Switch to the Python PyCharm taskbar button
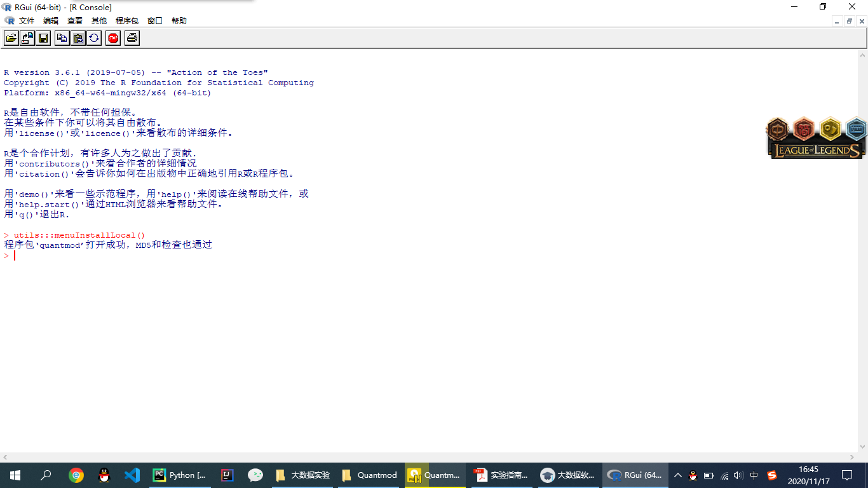This screenshot has width=868, height=488. pos(180,475)
